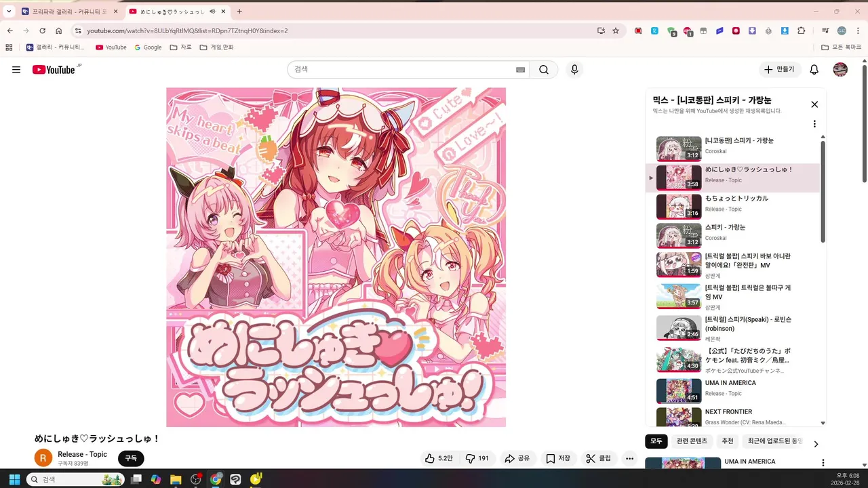
Task: Show more filter chips with right chevron
Action: tap(816, 444)
